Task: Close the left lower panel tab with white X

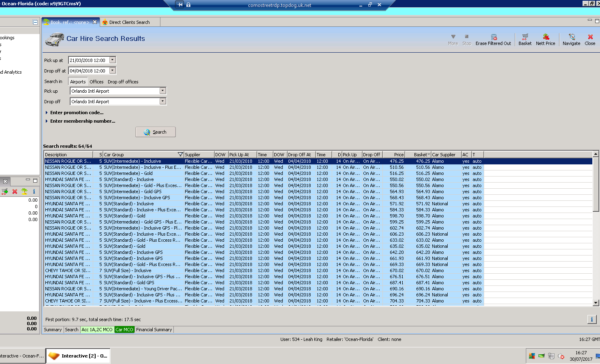Action: [x=5, y=181]
